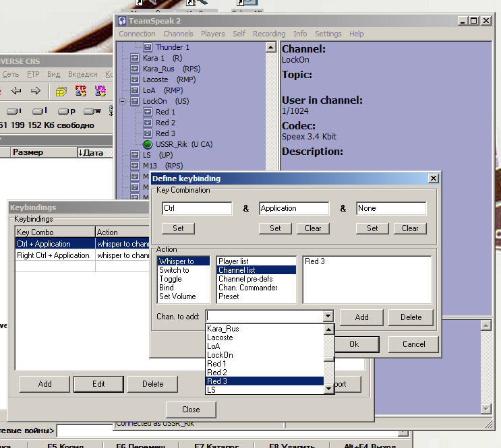
Task: Click the Lacoste channel icon
Action: (x=135, y=79)
